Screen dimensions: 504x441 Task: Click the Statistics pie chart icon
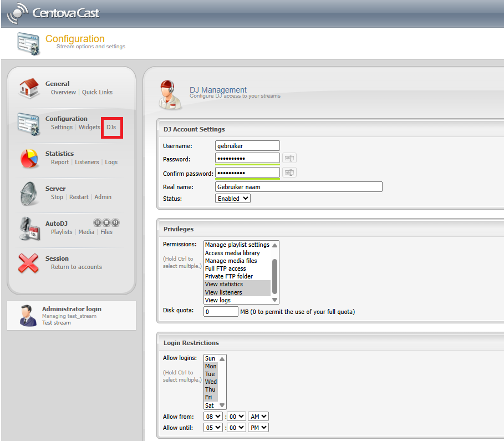coord(28,158)
